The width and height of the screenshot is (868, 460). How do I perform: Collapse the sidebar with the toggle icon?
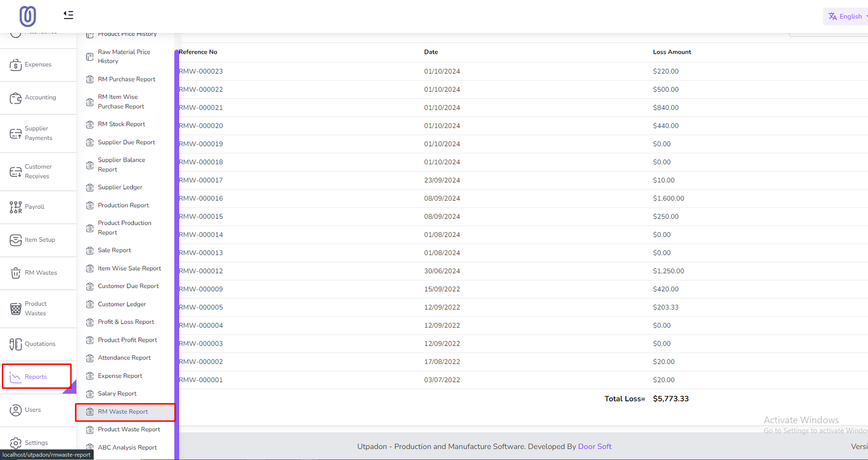(68, 15)
